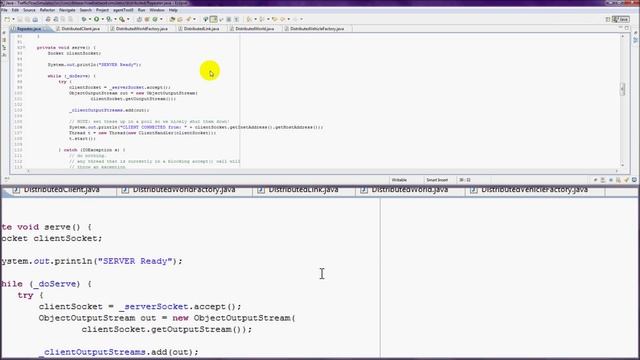Screen dimensions: 640x360
Task: Expand the Debug launch dropdown arrow
Action: 89,19
